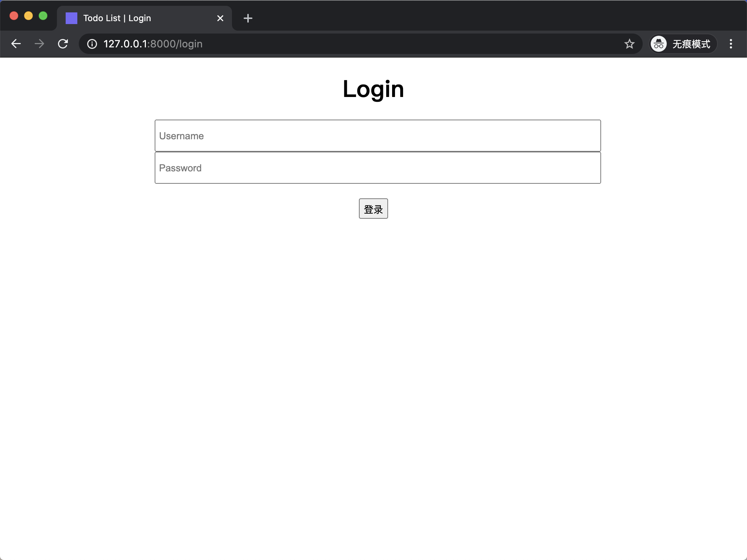Screen dimensions: 747x560
Task: Focus the Username input field
Action: coord(378,136)
